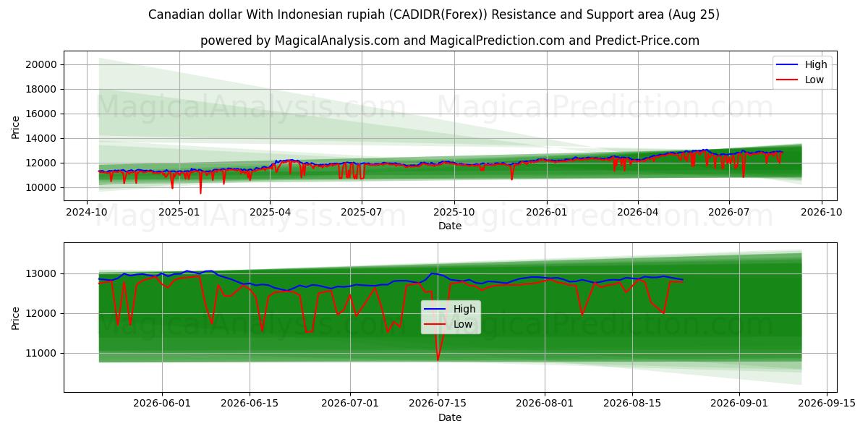Click the 'powered by MagicalAnalysis.com' subtitle

click(450, 41)
